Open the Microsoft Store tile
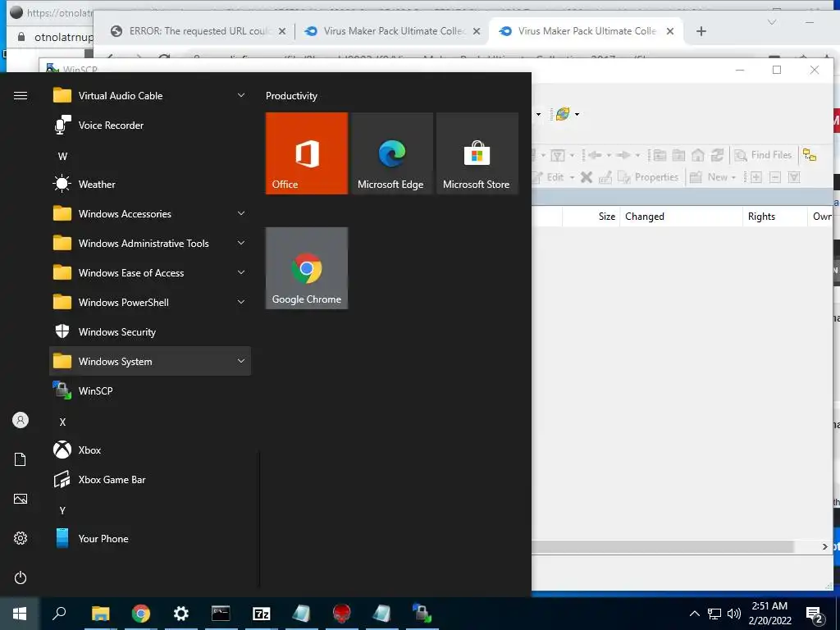 pyautogui.click(x=477, y=153)
